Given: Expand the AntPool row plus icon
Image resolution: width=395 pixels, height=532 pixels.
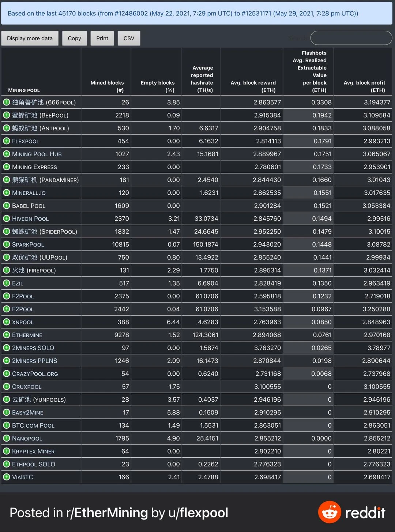Looking at the screenshot, I should (7, 128).
